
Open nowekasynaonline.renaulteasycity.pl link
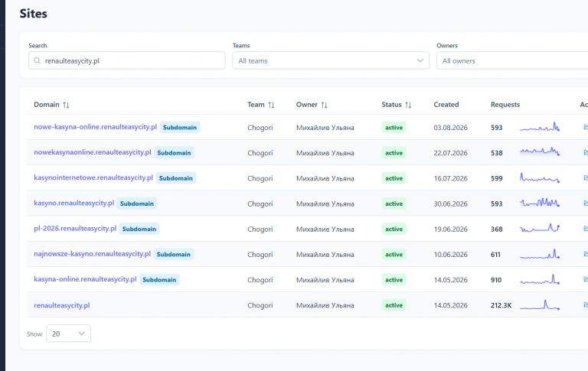click(92, 152)
